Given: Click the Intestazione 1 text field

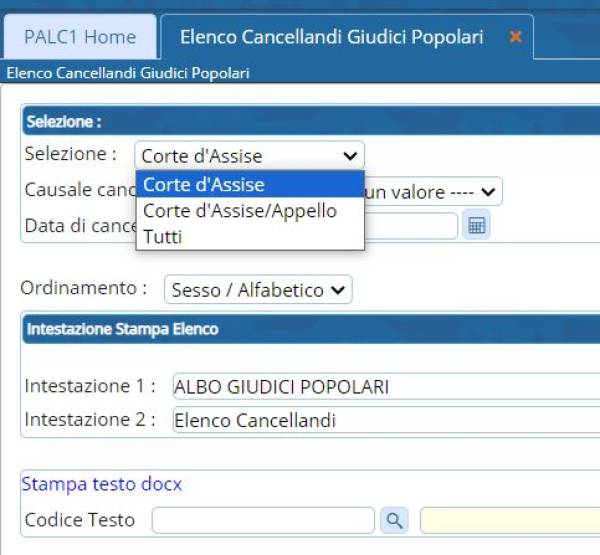Looking at the screenshot, I should point(386,387).
